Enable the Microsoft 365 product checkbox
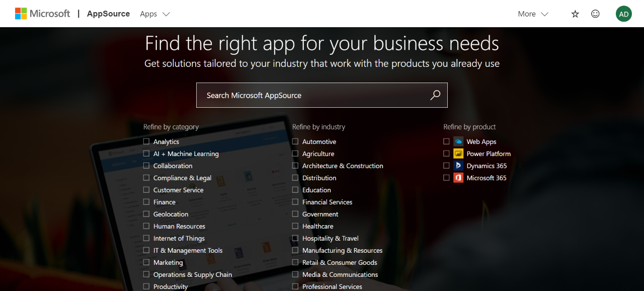The height and width of the screenshot is (291, 644). (x=446, y=178)
